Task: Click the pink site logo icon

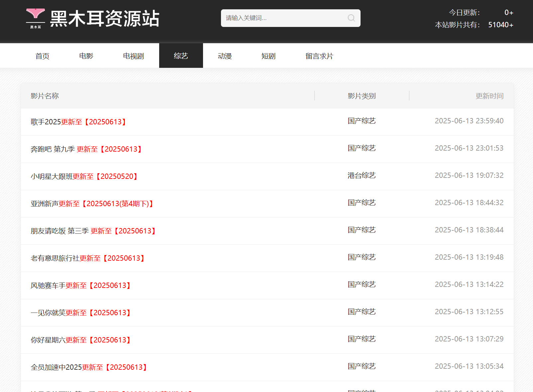Action: [x=36, y=18]
